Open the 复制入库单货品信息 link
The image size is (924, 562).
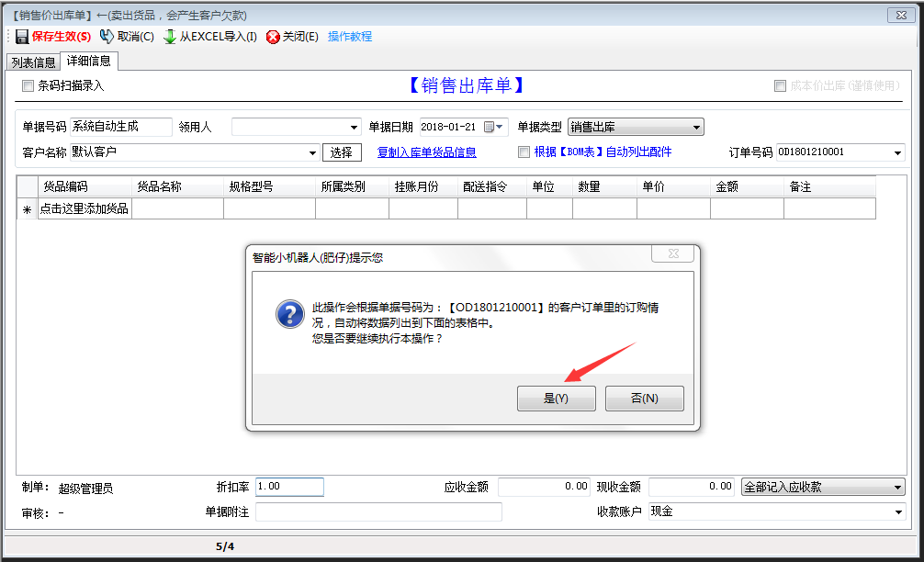(426, 152)
